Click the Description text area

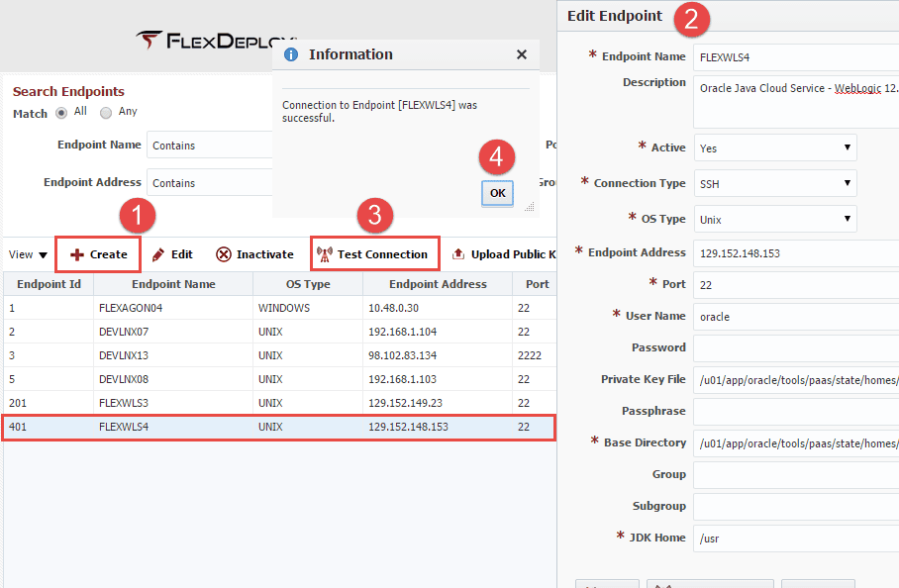click(x=796, y=101)
